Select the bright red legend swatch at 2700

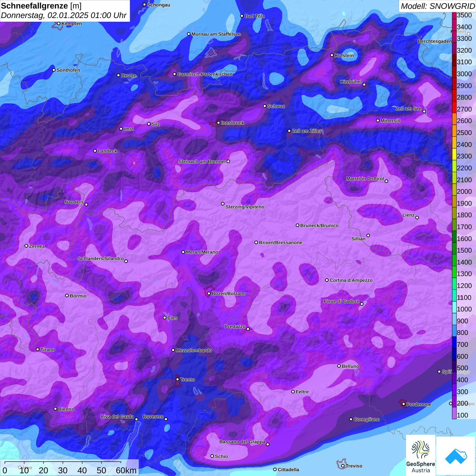point(454,107)
